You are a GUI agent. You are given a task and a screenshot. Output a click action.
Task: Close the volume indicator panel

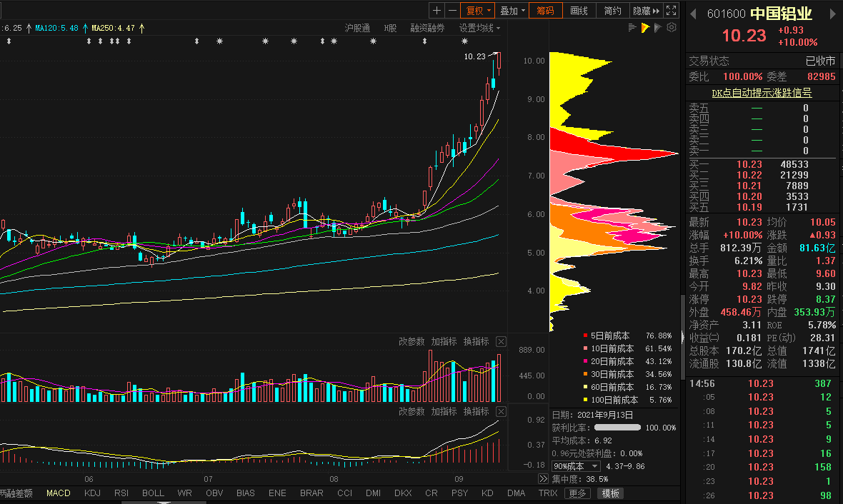[x=501, y=342]
